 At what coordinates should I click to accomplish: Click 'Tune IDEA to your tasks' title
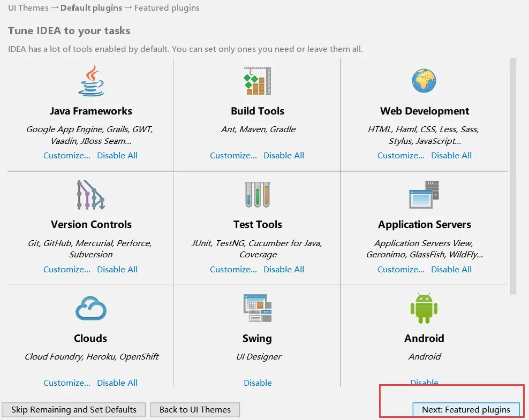pyautogui.click(x=69, y=30)
